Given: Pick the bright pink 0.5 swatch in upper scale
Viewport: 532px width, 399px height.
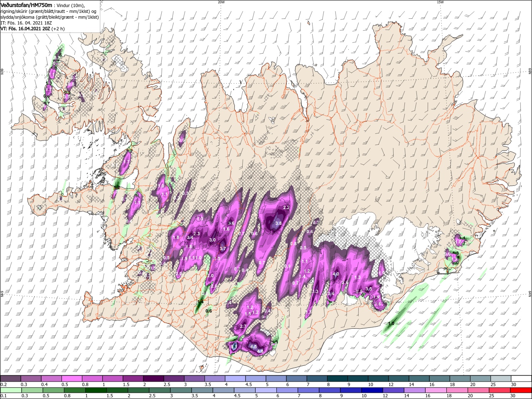Looking at the screenshot, I should (71, 379).
